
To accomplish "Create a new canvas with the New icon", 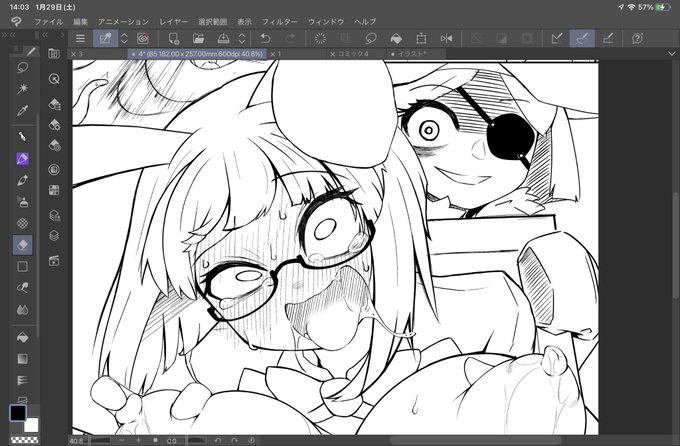I will coord(173,39).
